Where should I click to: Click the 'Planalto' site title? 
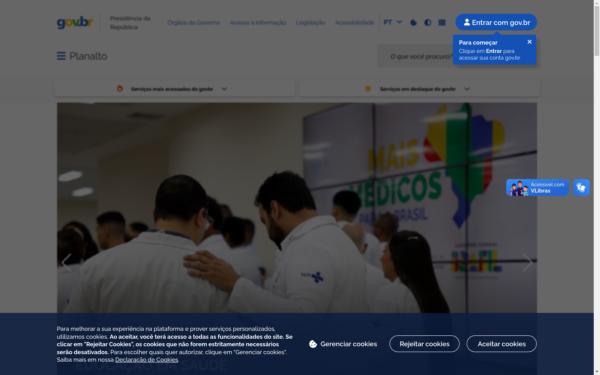tap(88, 56)
